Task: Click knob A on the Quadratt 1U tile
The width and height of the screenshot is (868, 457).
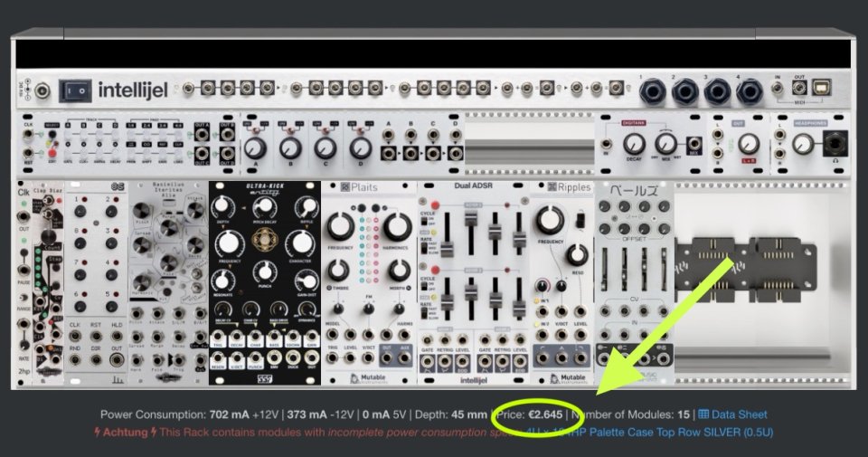Action: tap(255, 148)
